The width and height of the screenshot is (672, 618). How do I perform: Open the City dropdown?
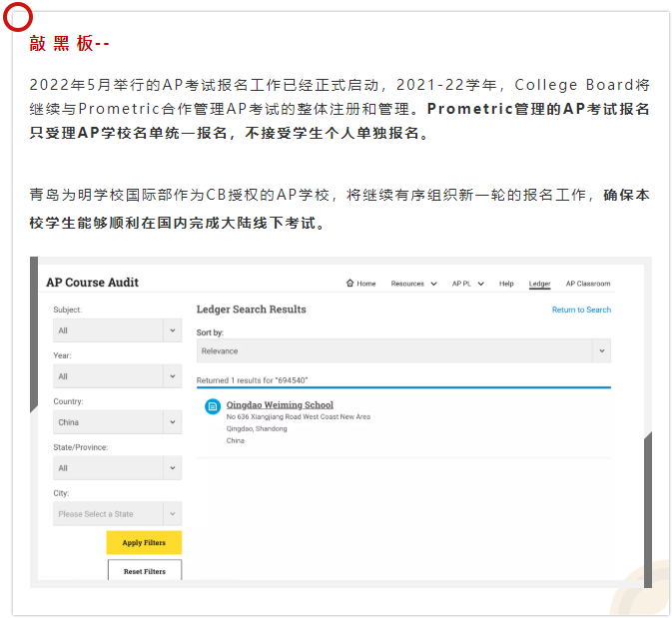[x=118, y=514]
